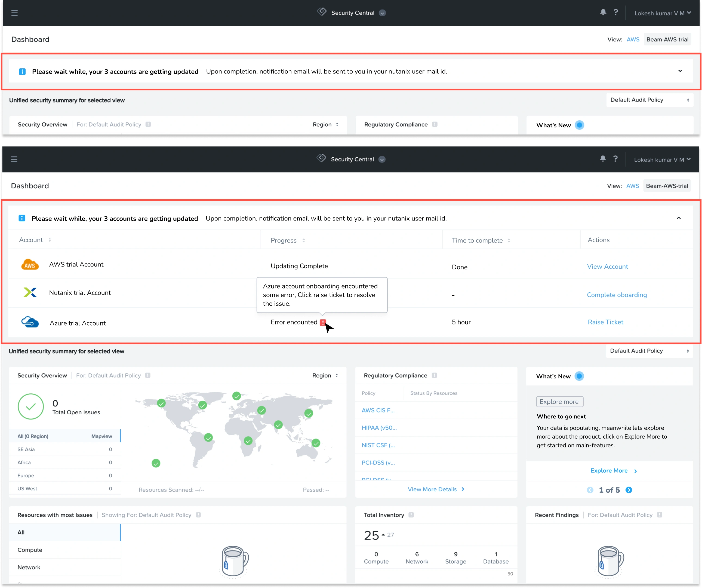Open Default Audit Policy dropdown in lower dashboard
The image size is (702, 588).
click(x=649, y=351)
